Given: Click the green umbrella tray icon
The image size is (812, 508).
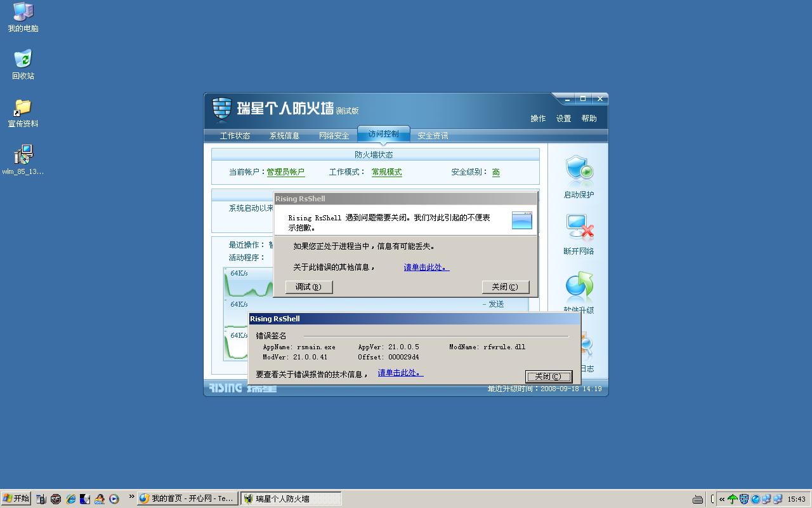Looking at the screenshot, I should pyautogui.click(x=733, y=499).
